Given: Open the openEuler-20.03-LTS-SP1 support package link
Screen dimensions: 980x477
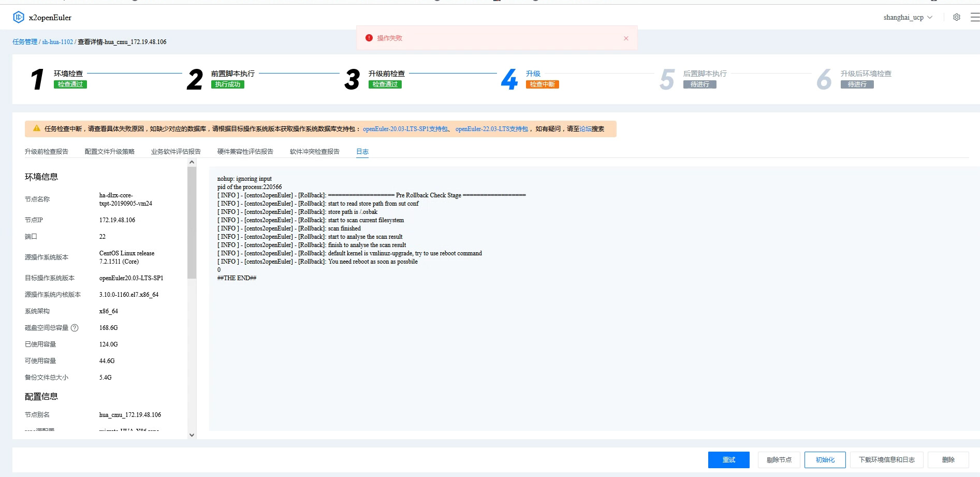Looking at the screenshot, I should 405,129.
